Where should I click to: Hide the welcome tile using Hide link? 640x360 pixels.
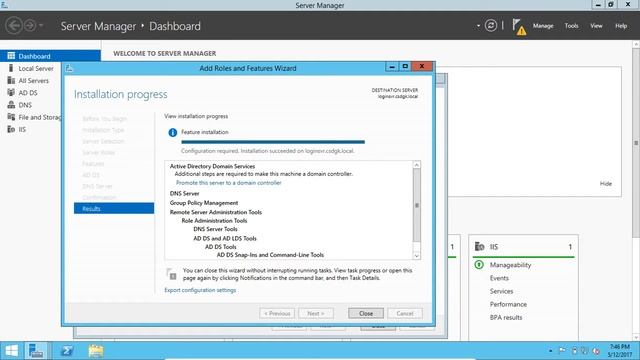606,184
